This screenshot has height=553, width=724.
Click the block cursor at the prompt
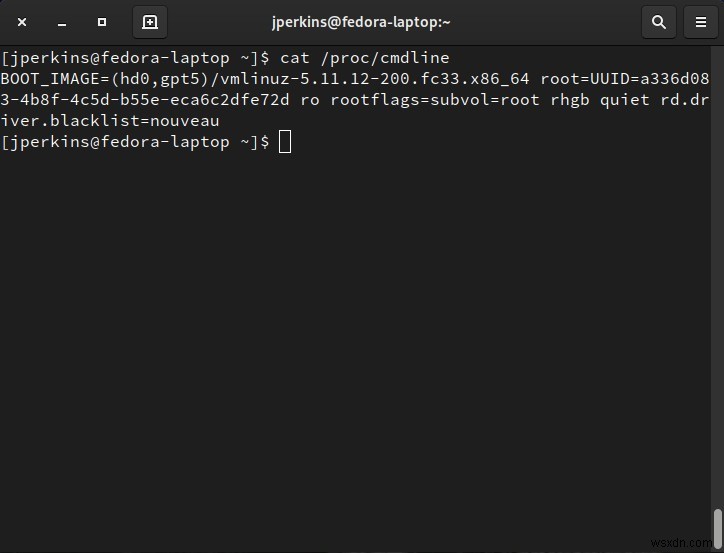coord(285,142)
